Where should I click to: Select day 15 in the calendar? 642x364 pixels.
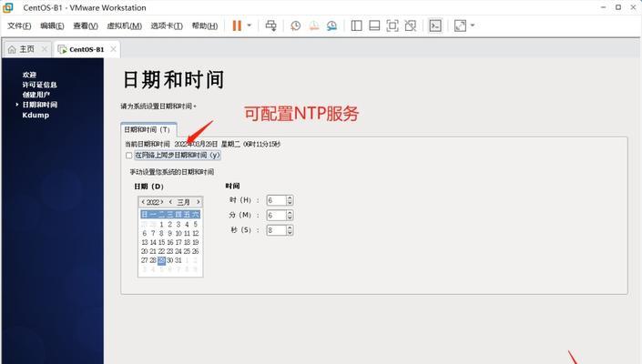tap(162, 243)
